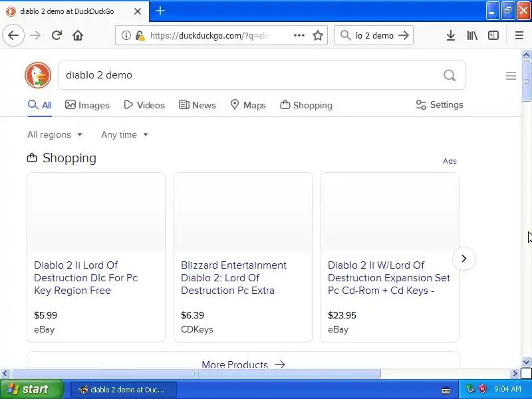Viewport: 532px width, 399px height.
Task: Advance the shopping carousel with right chevron
Action: coord(464,259)
